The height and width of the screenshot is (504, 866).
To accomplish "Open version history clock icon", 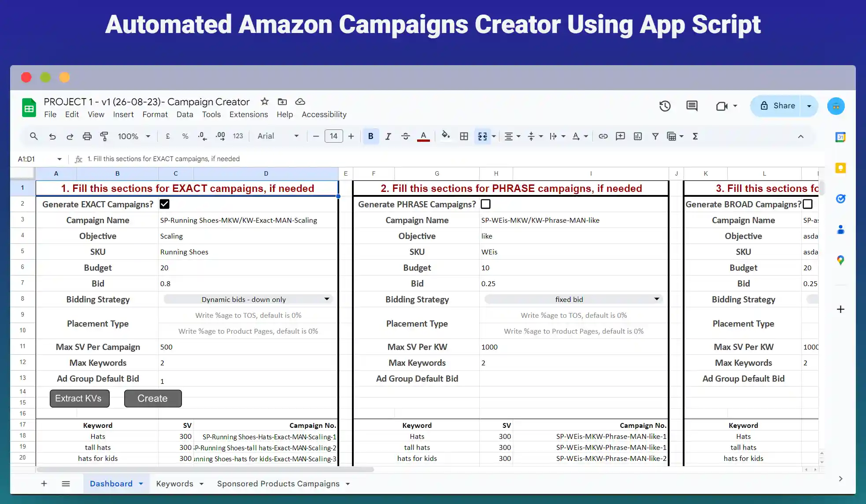I will (x=665, y=106).
